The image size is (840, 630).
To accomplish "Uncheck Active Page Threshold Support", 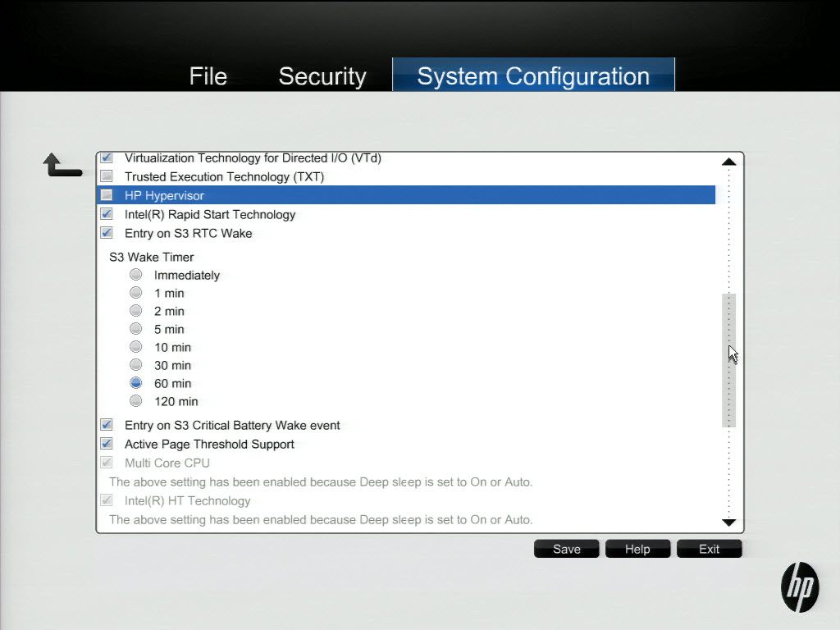I will coord(107,444).
